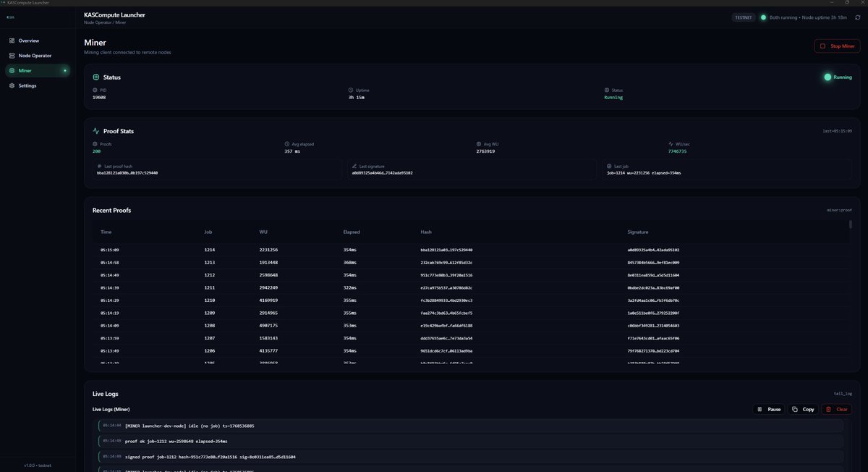Click the Node Operator server icon

click(12, 56)
